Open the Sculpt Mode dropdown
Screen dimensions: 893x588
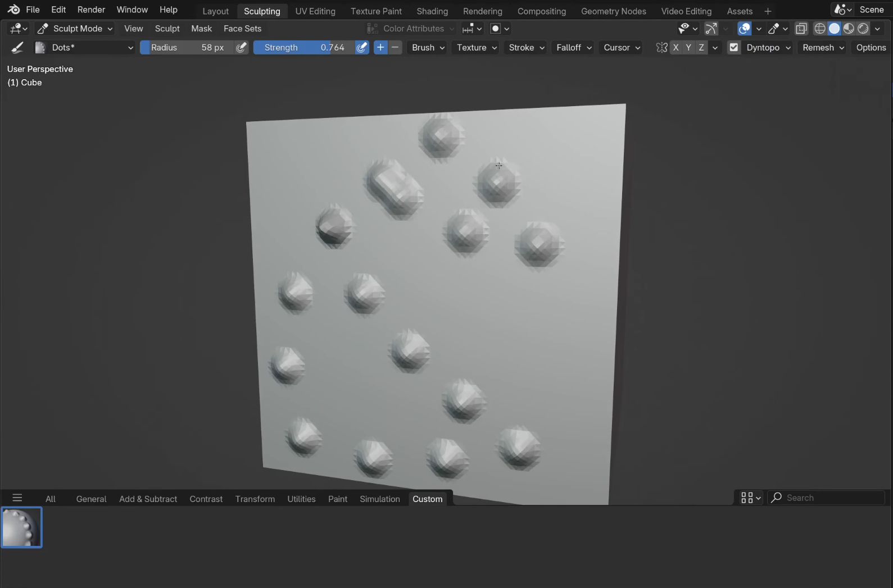[75, 29]
